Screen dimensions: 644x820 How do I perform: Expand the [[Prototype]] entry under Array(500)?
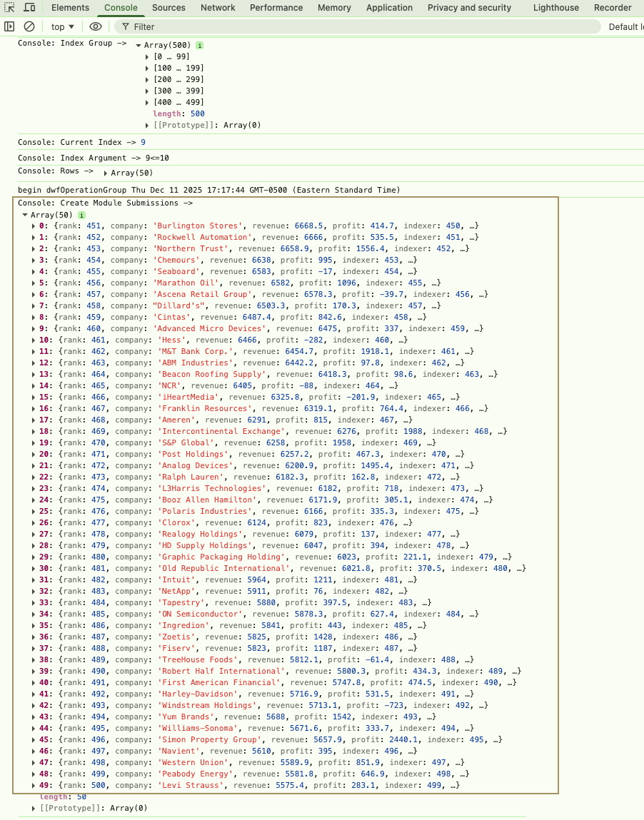coord(149,125)
